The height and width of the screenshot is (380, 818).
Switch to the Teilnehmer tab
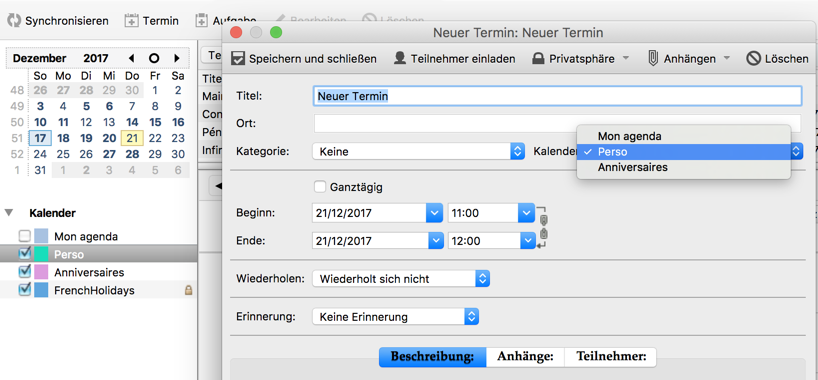pyautogui.click(x=611, y=357)
